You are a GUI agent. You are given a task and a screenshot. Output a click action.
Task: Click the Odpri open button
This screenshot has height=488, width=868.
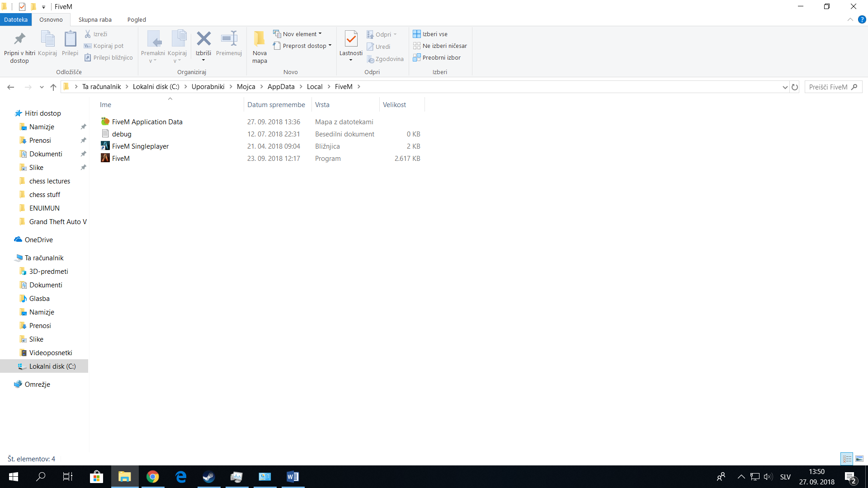coord(382,34)
